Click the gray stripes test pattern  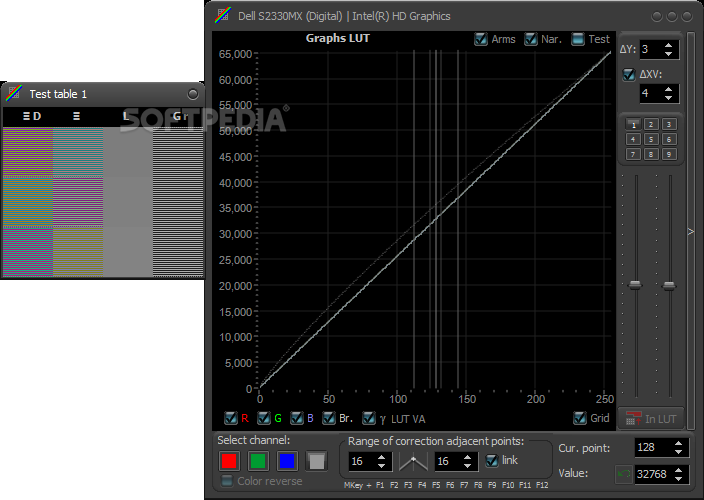(x=128, y=202)
